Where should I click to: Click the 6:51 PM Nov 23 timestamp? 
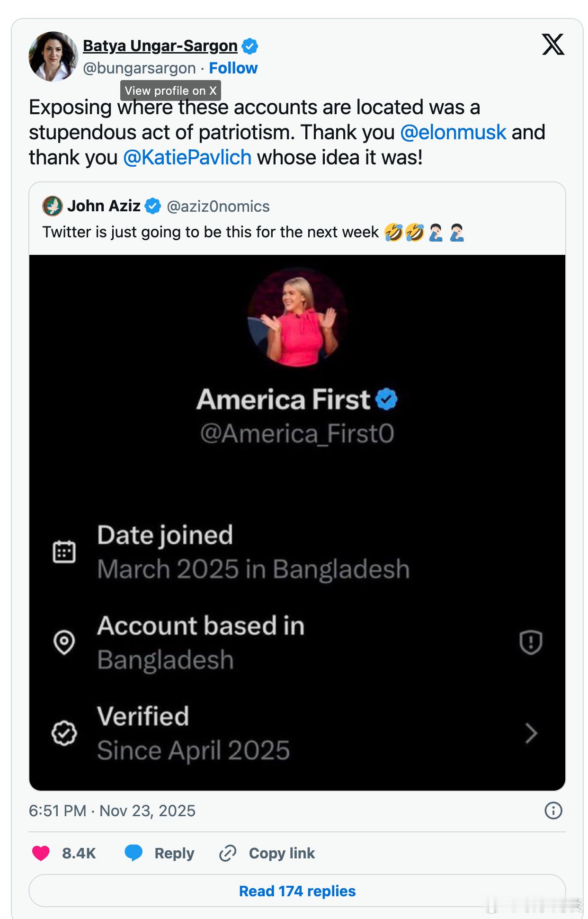(x=112, y=811)
